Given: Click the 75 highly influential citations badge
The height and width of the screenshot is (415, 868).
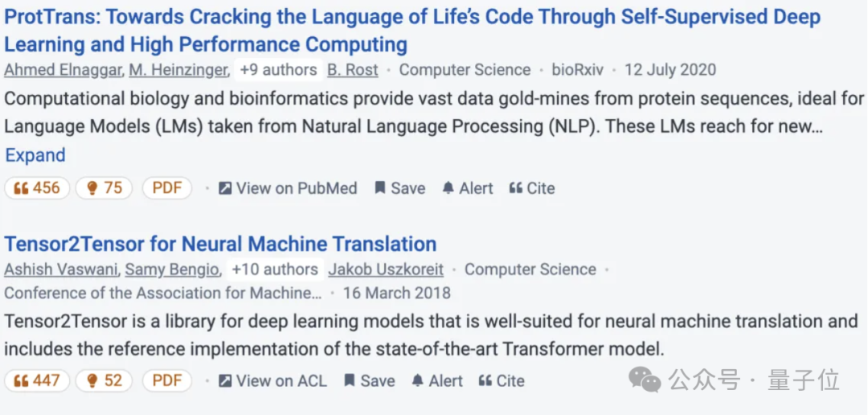Looking at the screenshot, I should [x=104, y=188].
